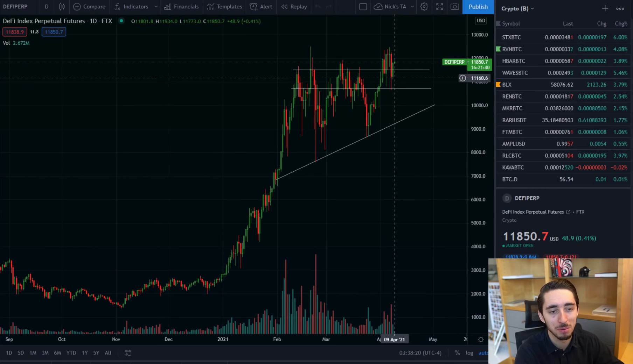Select the 6M date range
Viewport: 633px width, 364px height.
click(x=57, y=353)
